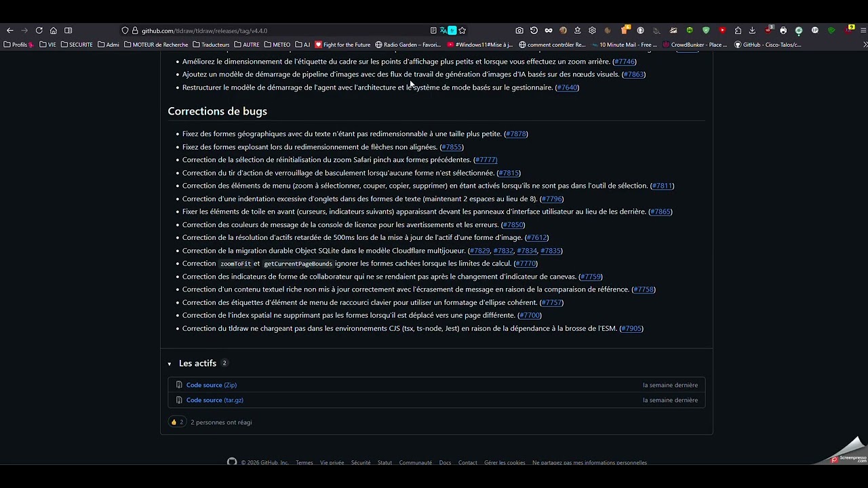Click the green shield extension icon
868x488 pixels.
click(706, 30)
